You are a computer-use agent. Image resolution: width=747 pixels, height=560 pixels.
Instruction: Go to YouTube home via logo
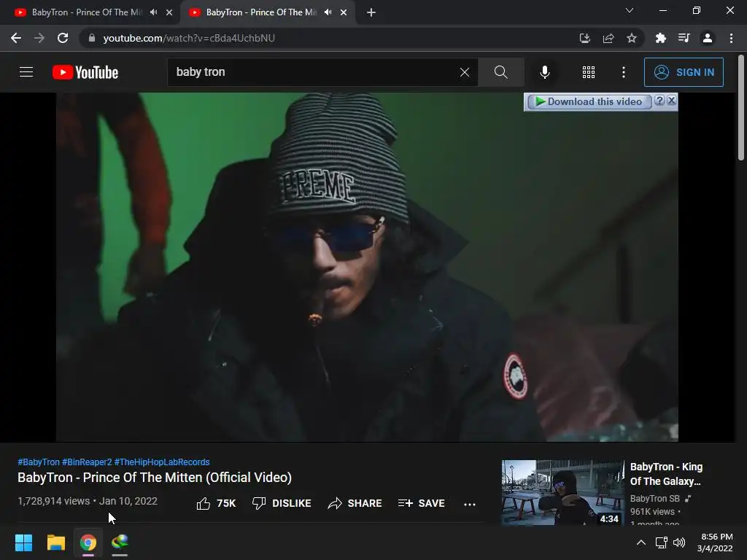(x=85, y=72)
